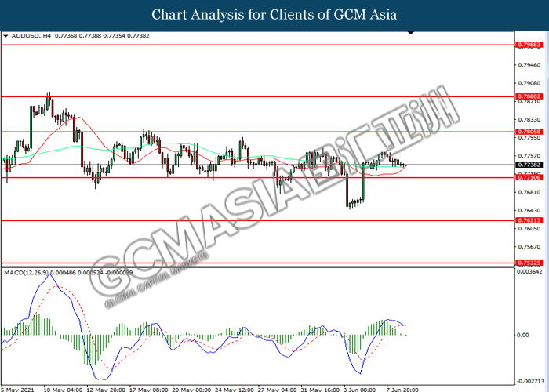Select the 0.77106 support level label
This screenshot has width=549, height=392.
point(529,177)
